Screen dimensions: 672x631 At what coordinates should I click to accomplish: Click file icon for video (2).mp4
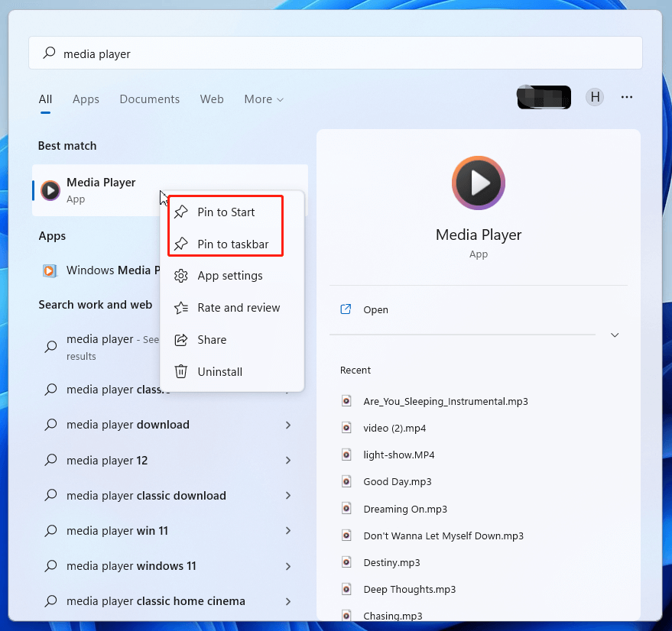point(346,428)
